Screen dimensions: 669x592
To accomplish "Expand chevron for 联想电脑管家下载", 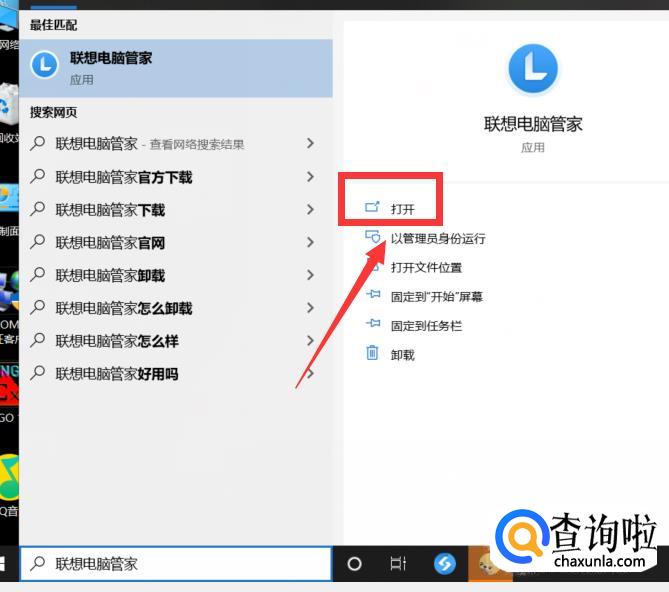I will pos(310,209).
